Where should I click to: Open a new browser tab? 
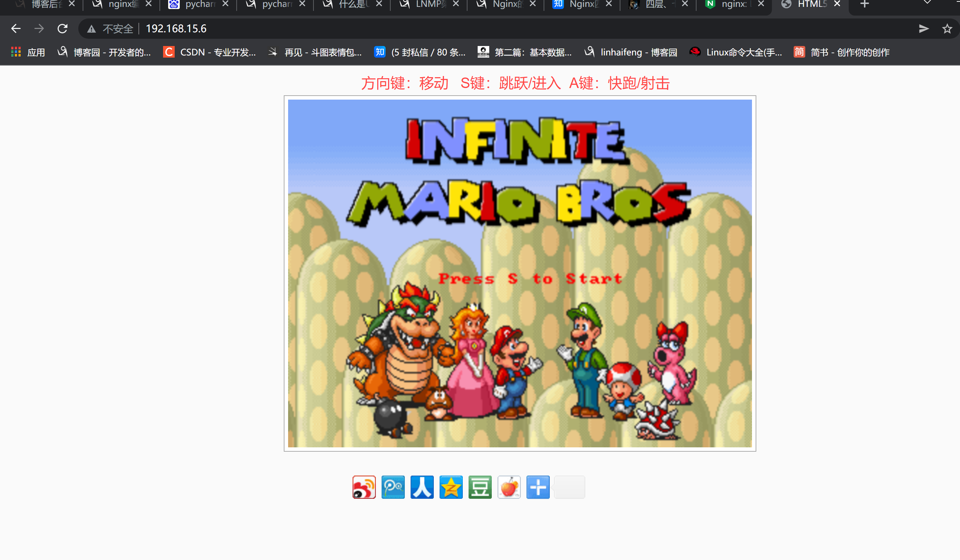[x=865, y=4]
